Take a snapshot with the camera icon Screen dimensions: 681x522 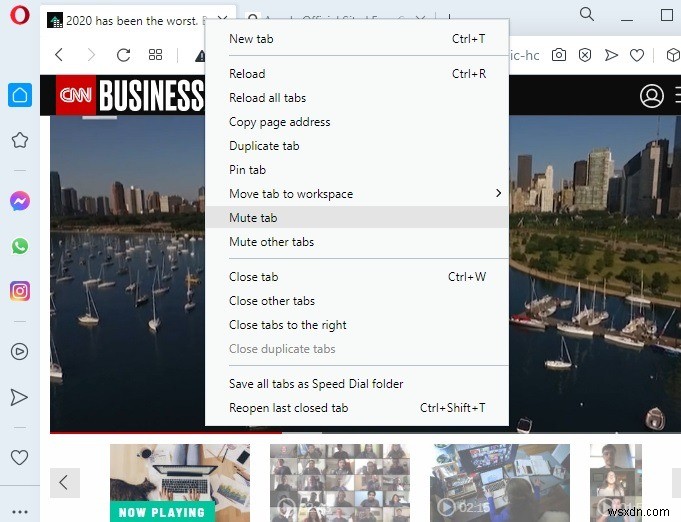[559, 55]
